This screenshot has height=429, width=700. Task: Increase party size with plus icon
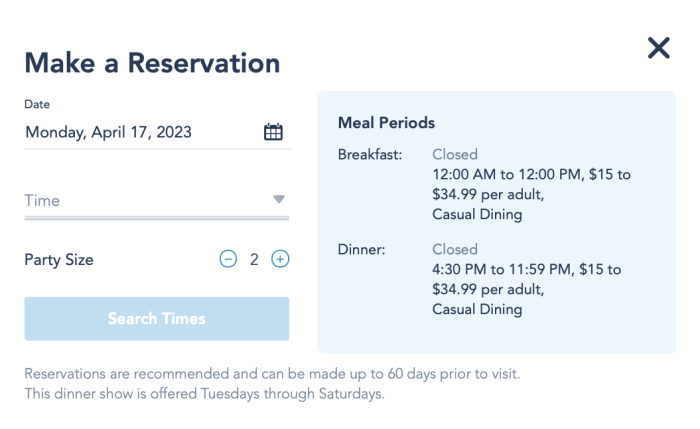point(281,260)
